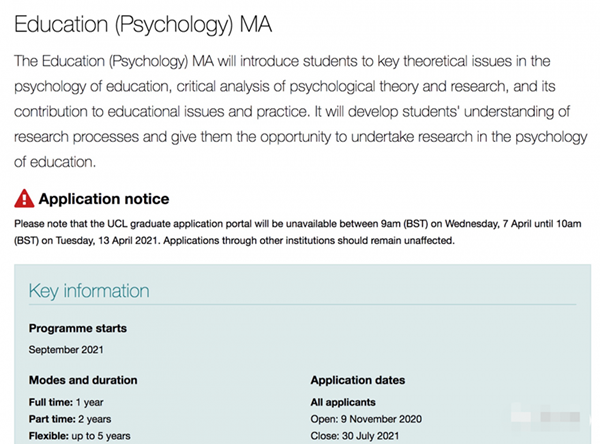Click the Education (Psychology) MA page title
600x444 pixels.
pyautogui.click(x=143, y=25)
